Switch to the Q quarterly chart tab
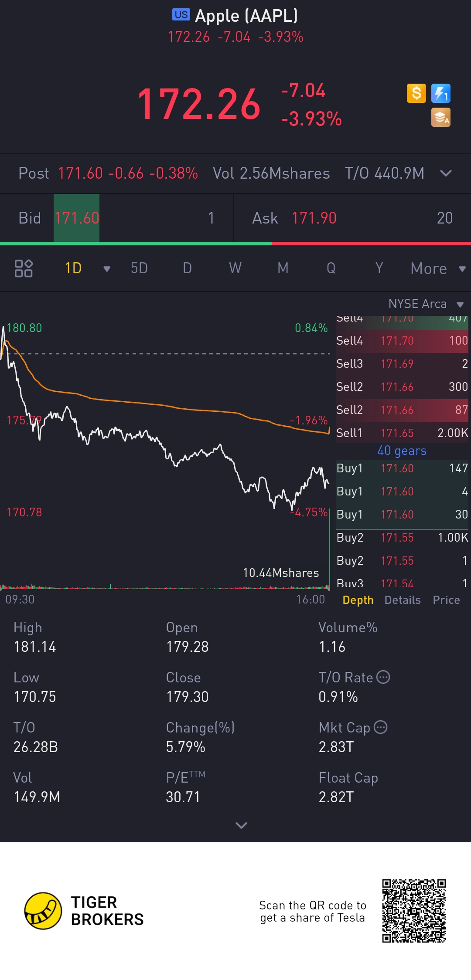Screen dimensions: 471x980 click(x=331, y=268)
